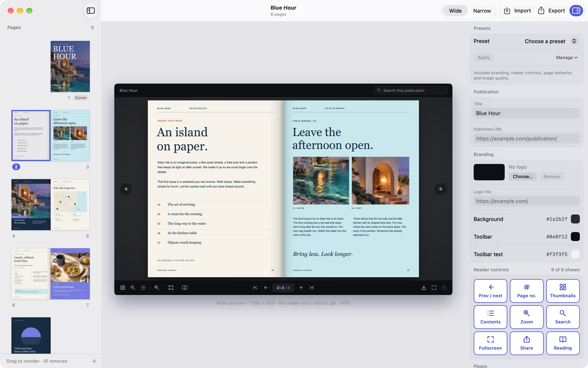Viewport: 588px width, 368px height.
Task: Click zoom in in reader toolbar
Action: click(x=157, y=288)
